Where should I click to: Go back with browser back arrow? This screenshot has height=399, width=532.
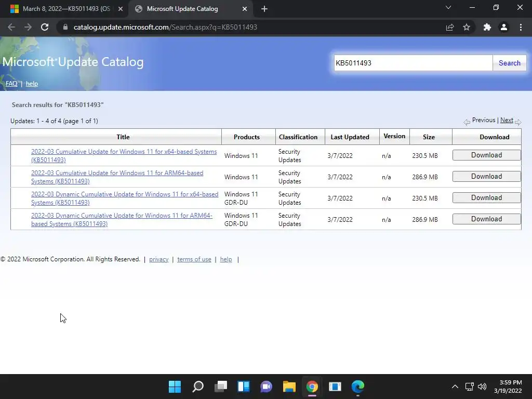[11, 27]
